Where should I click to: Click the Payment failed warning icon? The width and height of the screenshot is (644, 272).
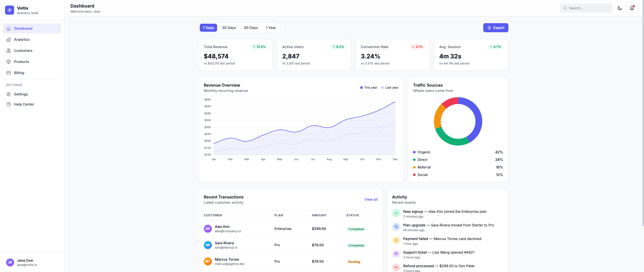[396, 240]
